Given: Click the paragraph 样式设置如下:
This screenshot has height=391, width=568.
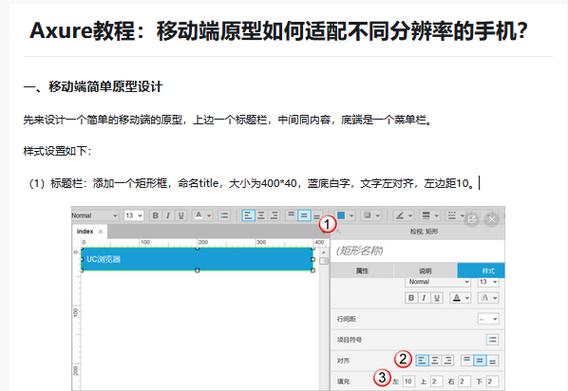Looking at the screenshot, I should pyautogui.click(x=57, y=151).
